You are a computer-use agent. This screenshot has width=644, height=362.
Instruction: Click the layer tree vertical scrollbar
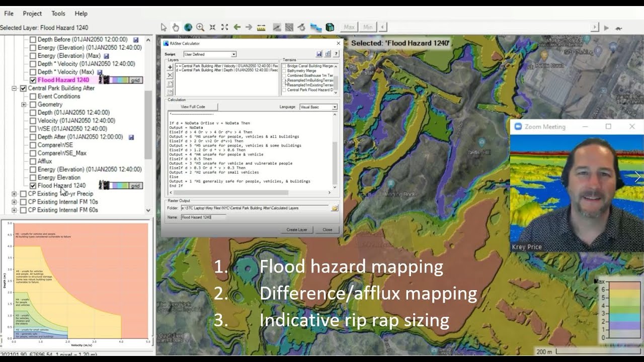tap(148, 125)
